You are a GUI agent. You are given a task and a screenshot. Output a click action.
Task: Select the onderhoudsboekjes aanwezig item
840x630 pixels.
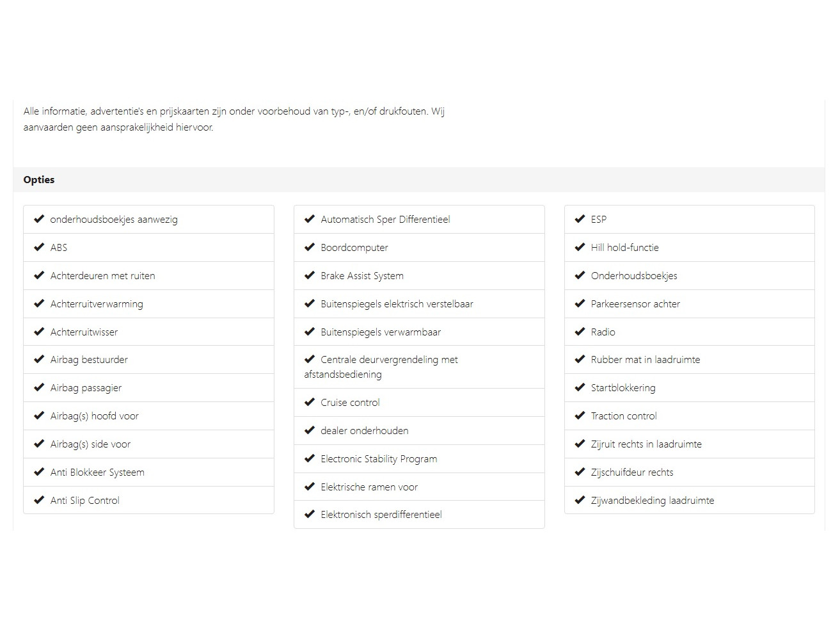148,220
